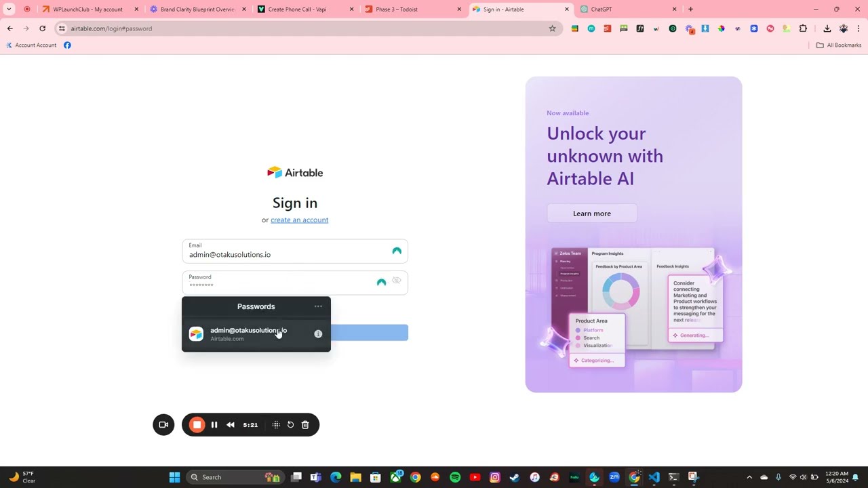Open the clock showing 12:20 AM

click(837, 477)
